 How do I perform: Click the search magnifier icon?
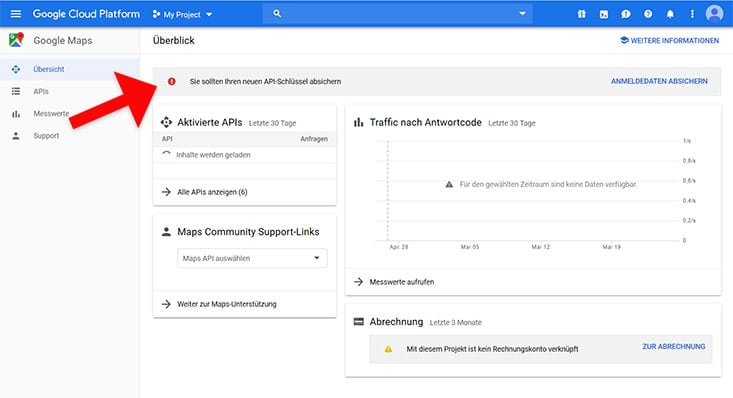point(277,14)
